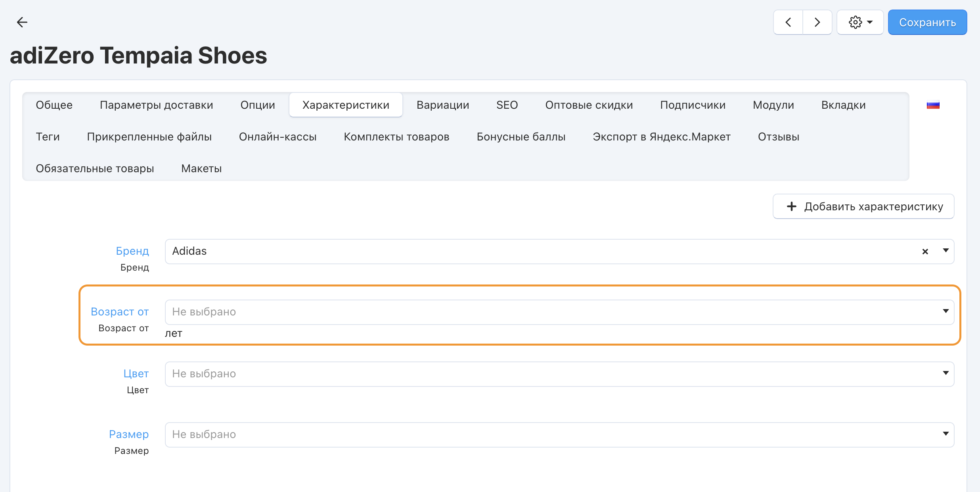Open the gear settings menu

click(860, 22)
